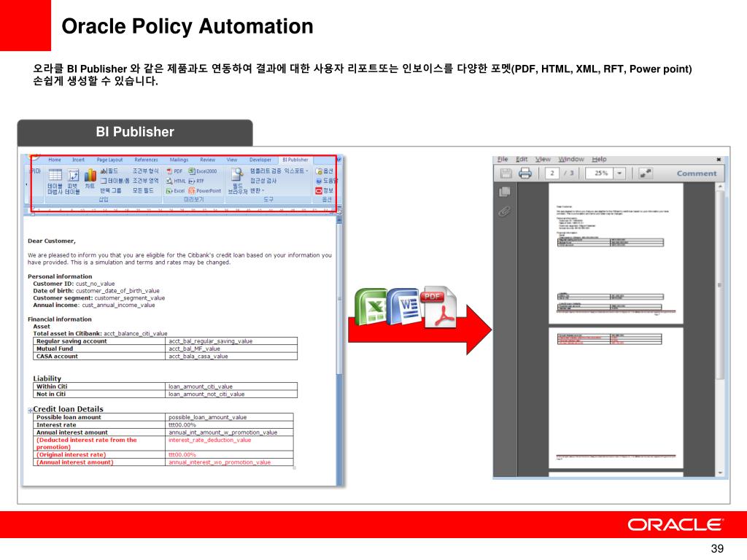Click the Word Office button orb
Image resolution: width=747 pixels, height=560 pixels.
(34, 157)
